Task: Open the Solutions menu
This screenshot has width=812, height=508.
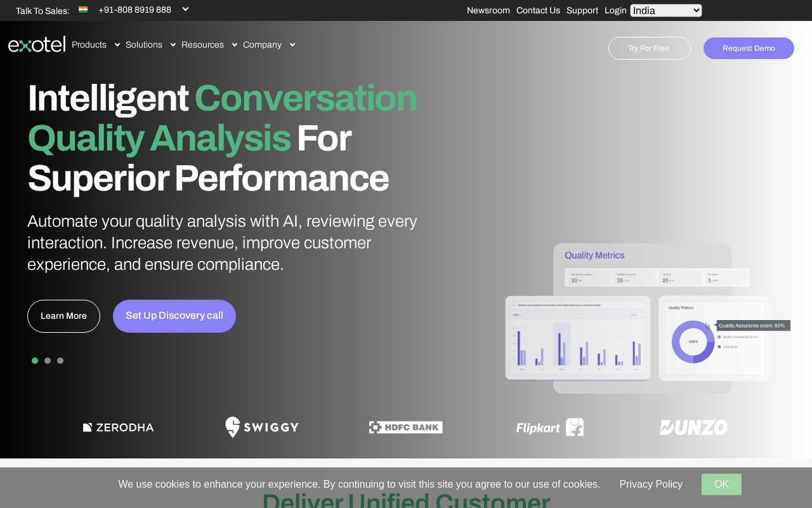Action: coord(144,44)
